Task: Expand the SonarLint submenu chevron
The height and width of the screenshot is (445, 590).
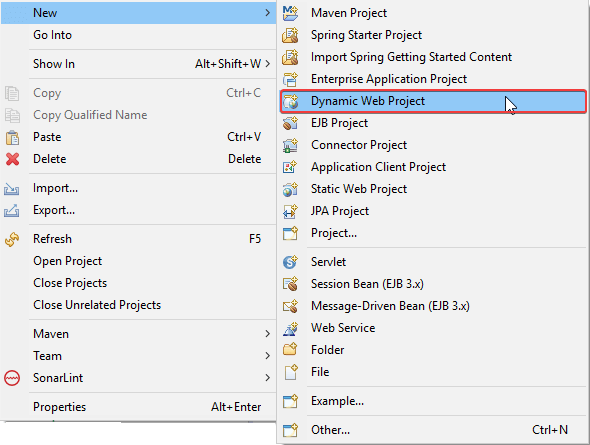Action: click(x=267, y=378)
